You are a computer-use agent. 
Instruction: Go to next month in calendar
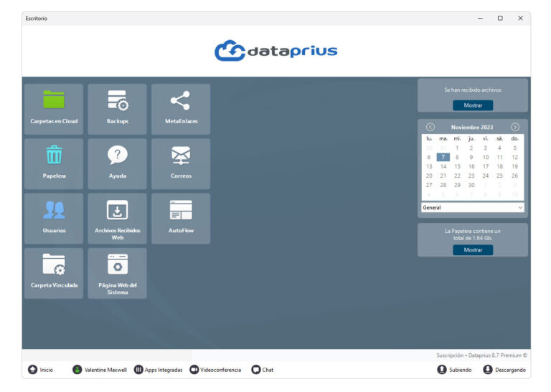(x=515, y=127)
